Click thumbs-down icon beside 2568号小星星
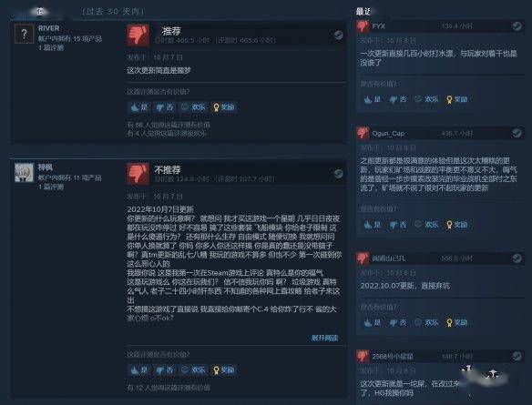 (x=363, y=356)
